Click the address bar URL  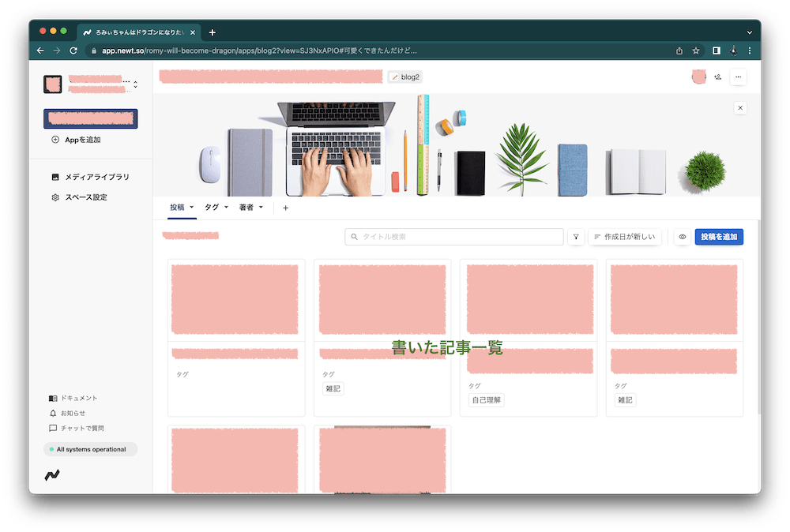point(259,51)
